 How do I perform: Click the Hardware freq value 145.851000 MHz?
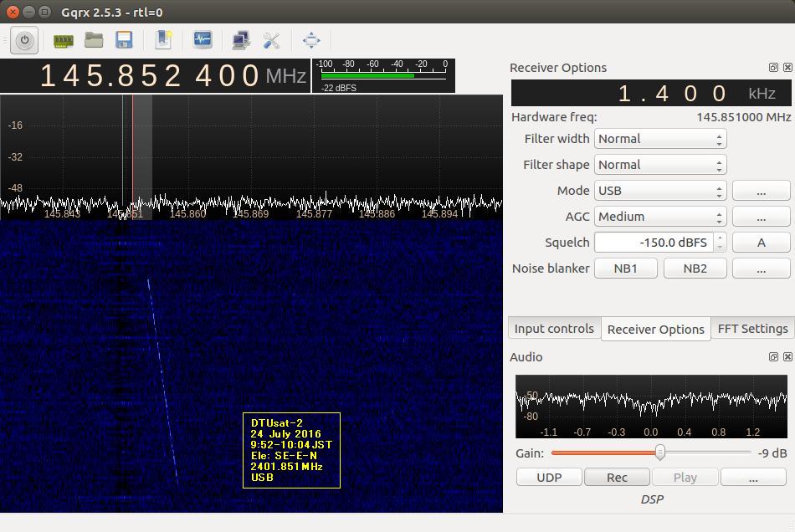pyautogui.click(x=743, y=117)
